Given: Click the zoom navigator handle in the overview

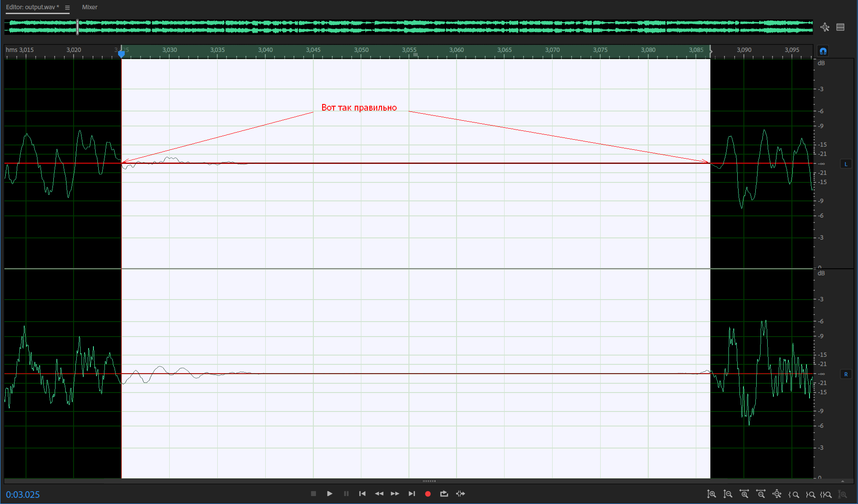Looking at the screenshot, I should [x=78, y=27].
